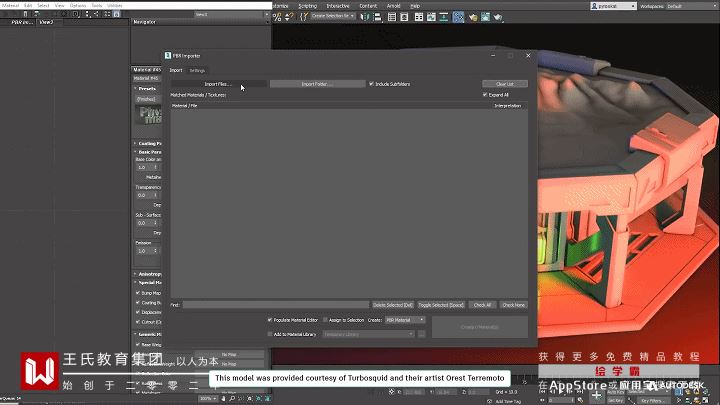Open the Slate editor Material menu
The image size is (720, 405).
click(11, 6)
